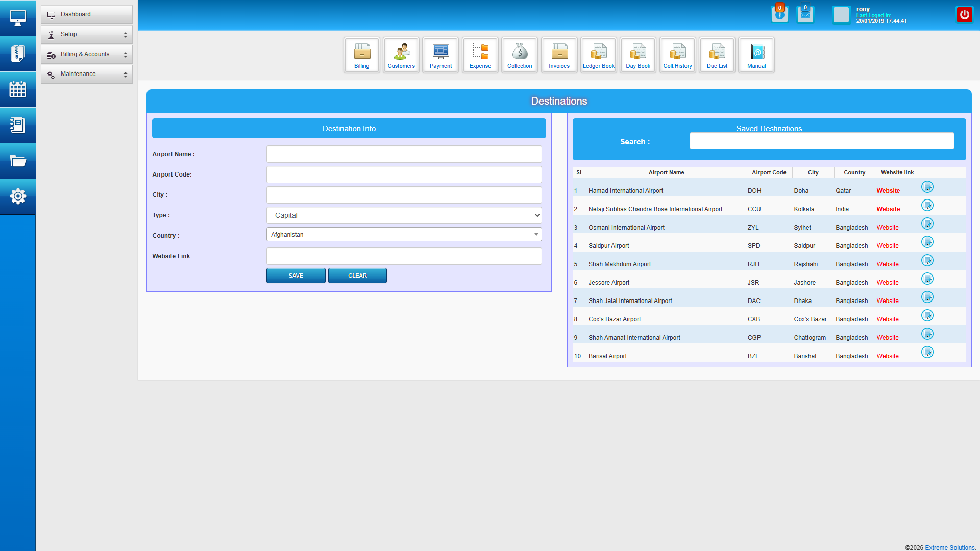Open the Ledger Book icon
Screen dimensions: 980x551
[x=599, y=55]
